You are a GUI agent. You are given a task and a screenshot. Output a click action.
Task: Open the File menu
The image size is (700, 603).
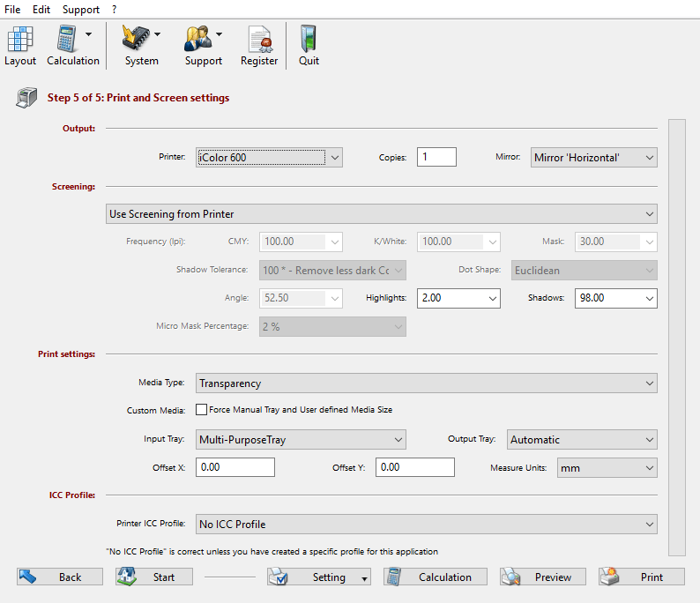point(12,10)
